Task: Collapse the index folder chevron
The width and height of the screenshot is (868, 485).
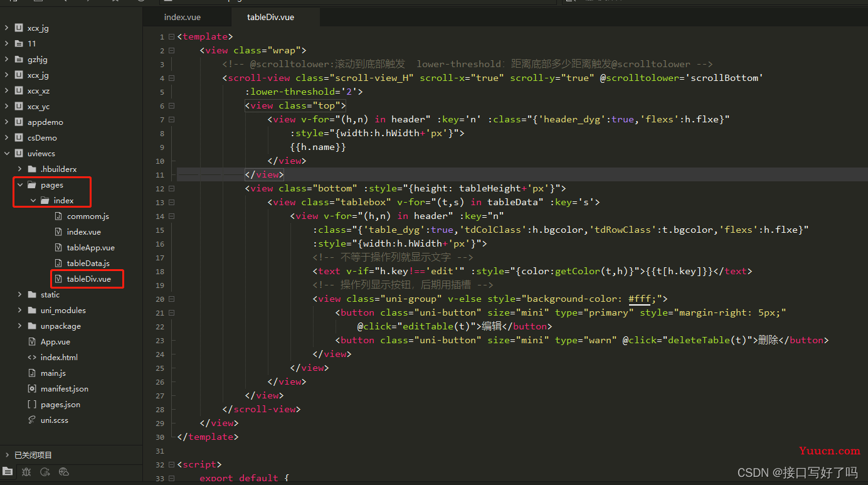Action: [33, 201]
